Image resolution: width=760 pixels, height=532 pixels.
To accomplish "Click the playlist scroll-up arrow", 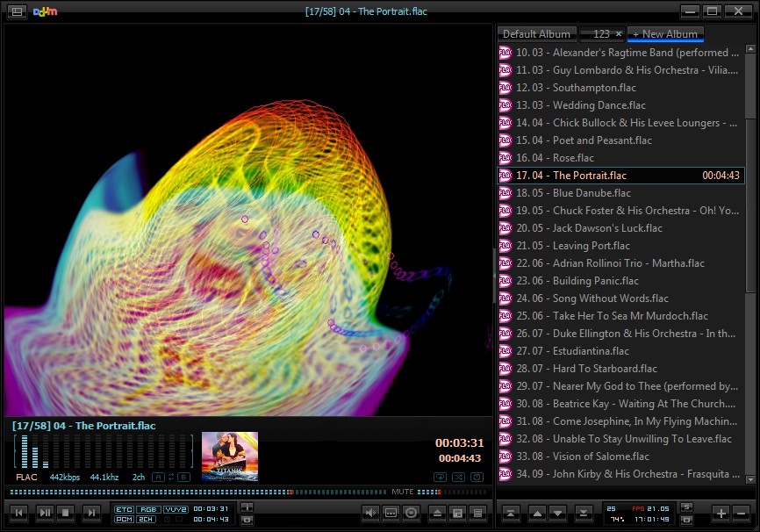I will tap(750, 49).
